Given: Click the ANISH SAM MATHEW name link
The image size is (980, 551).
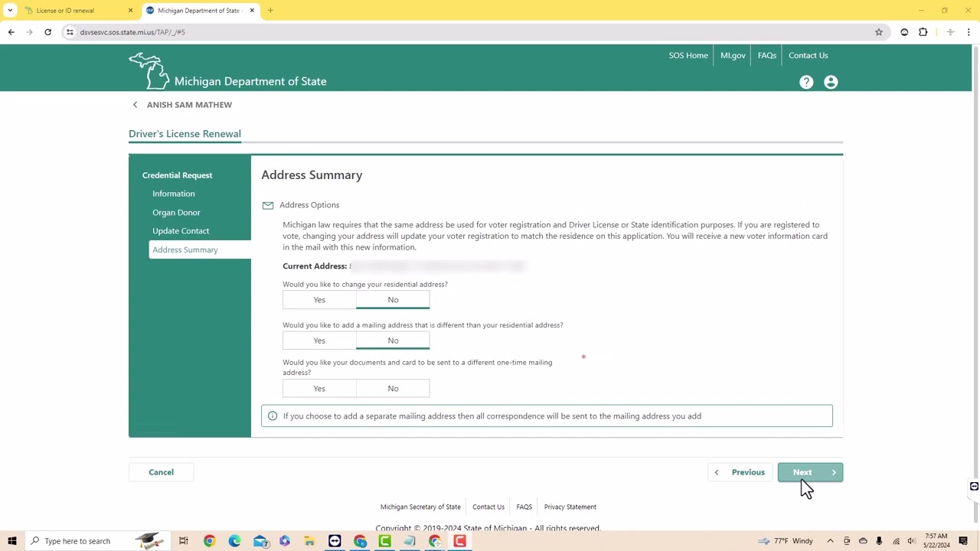Looking at the screenshot, I should [189, 105].
